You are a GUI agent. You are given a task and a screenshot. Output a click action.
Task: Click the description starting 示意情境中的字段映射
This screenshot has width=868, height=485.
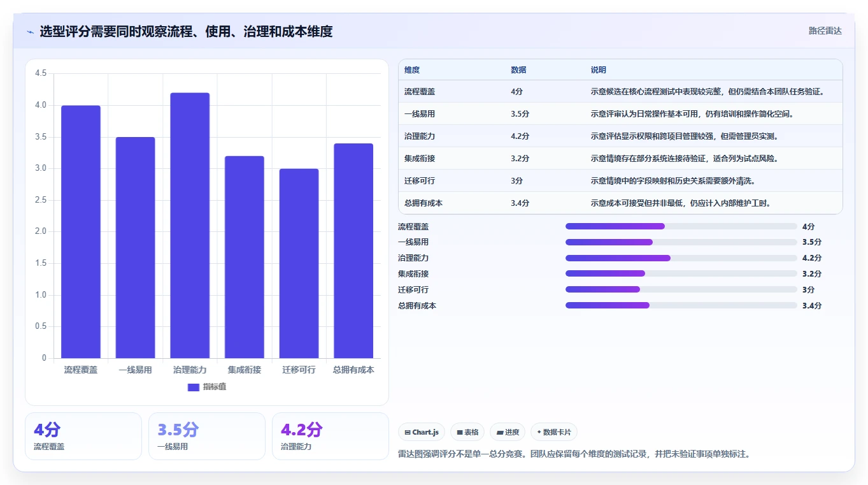[673, 181]
